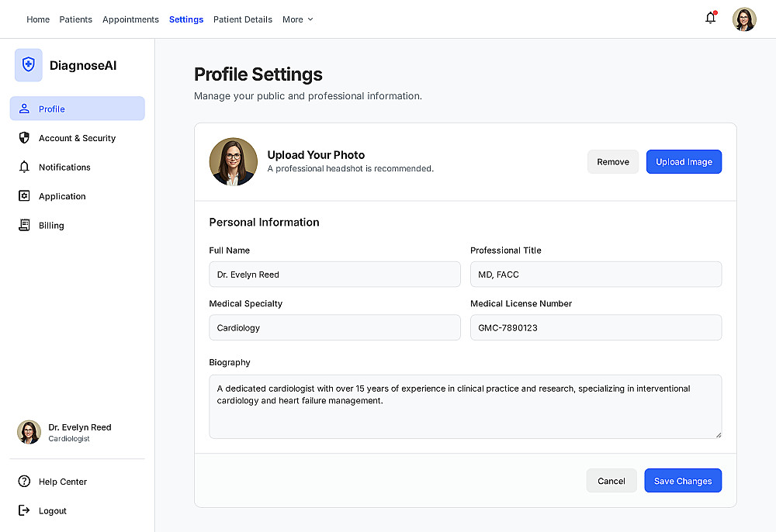Click the Billing receipt icon
The image size is (776, 532).
point(24,226)
